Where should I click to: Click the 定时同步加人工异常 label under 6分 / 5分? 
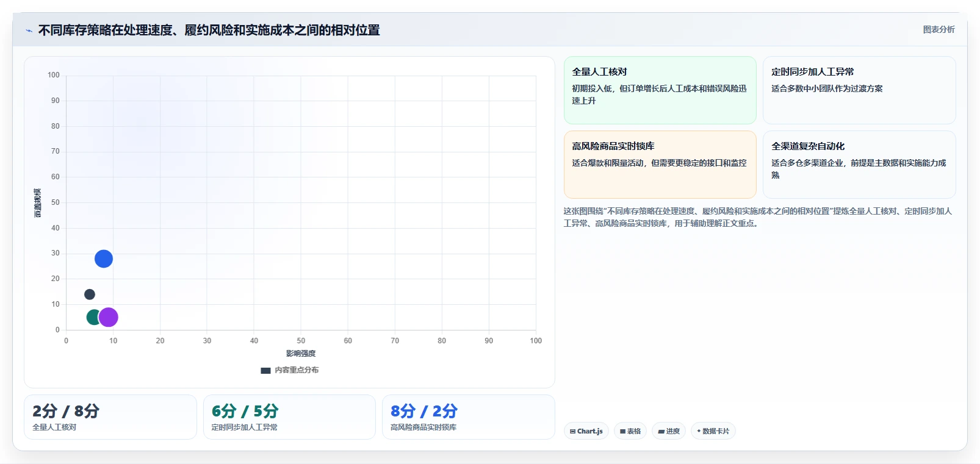245,427
